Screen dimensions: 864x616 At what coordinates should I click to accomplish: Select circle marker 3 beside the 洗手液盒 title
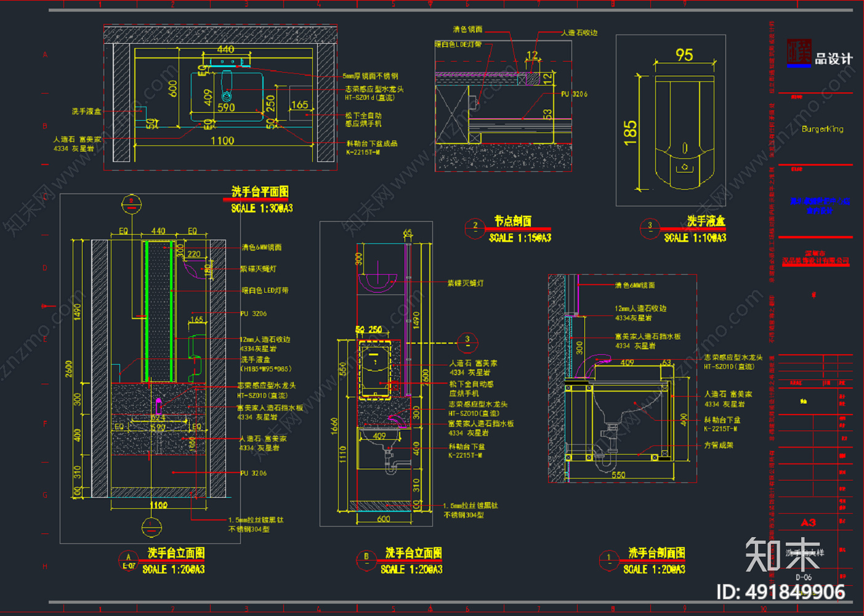pos(650,227)
